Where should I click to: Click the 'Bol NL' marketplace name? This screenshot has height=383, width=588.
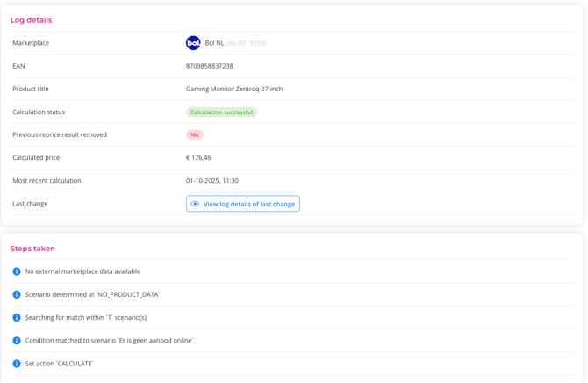214,43
